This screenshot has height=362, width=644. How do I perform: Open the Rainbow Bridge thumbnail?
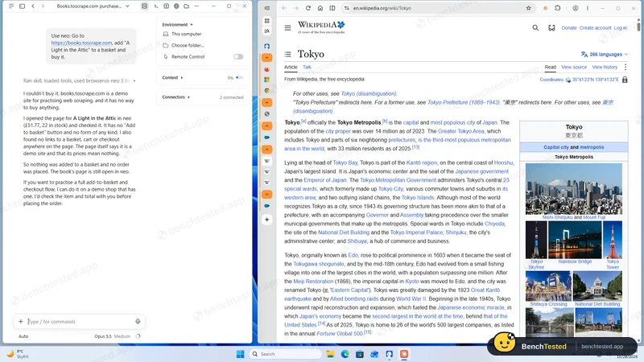[575, 240]
